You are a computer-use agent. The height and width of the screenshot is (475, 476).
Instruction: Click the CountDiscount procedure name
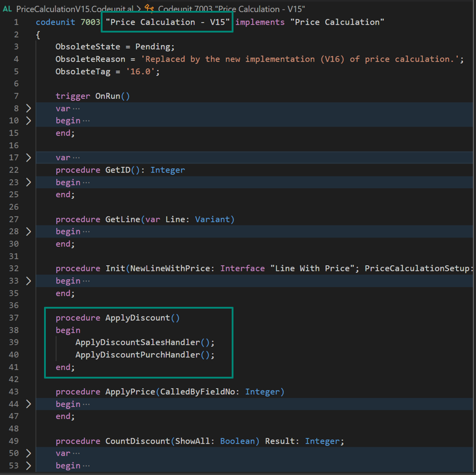[x=138, y=441]
